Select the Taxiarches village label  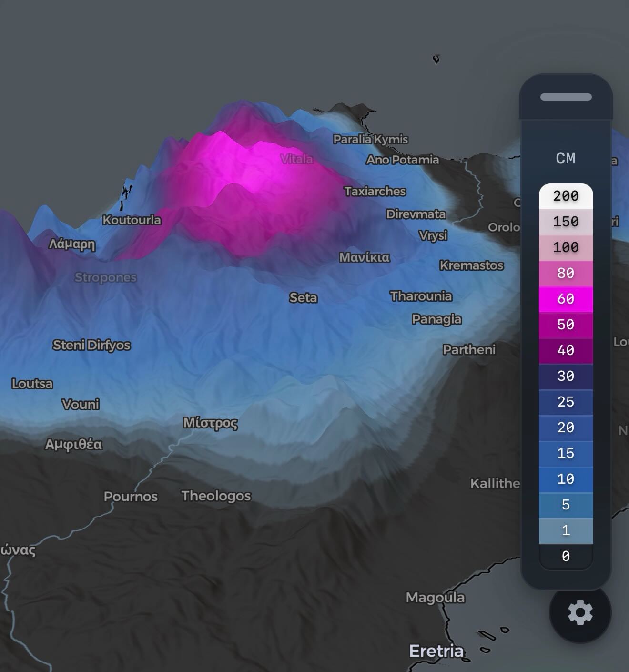click(x=375, y=192)
